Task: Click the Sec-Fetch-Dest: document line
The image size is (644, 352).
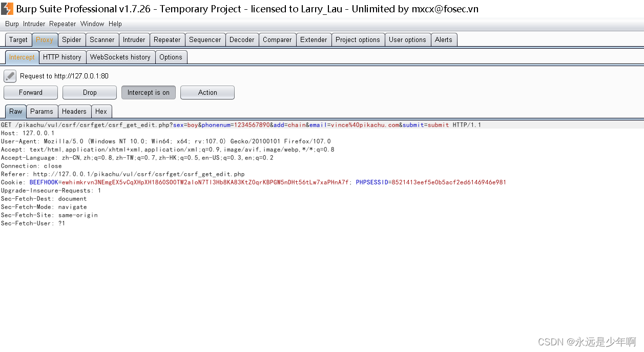Action: click(x=44, y=199)
